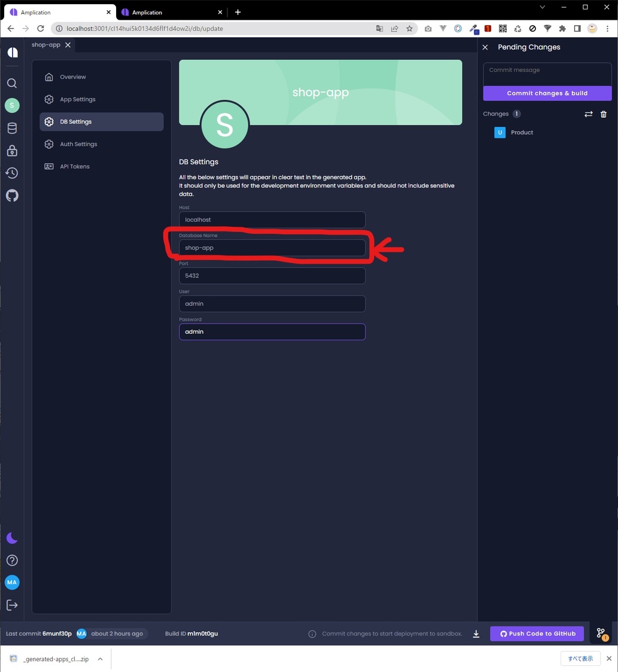Click the Host input field
618x672 pixels.
coord(272,220)
